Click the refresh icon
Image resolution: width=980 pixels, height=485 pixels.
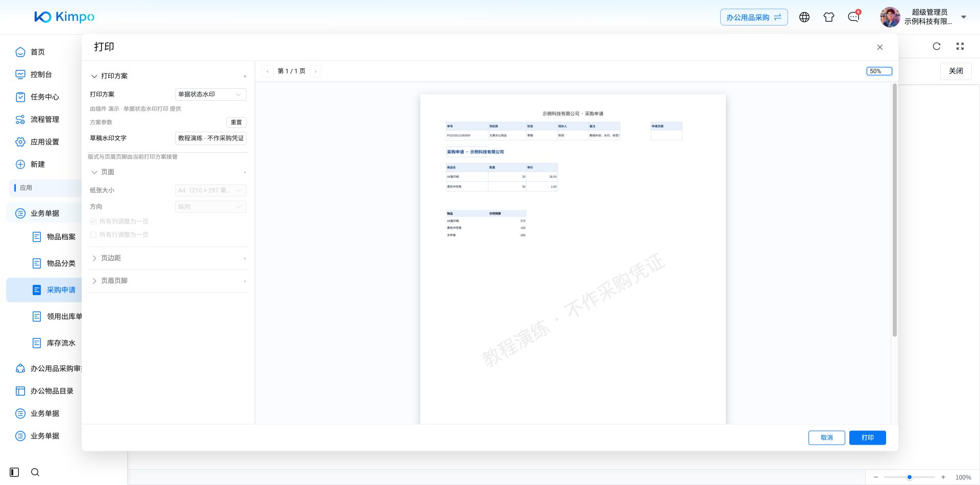pyautogui.click(x=937, y=46)
